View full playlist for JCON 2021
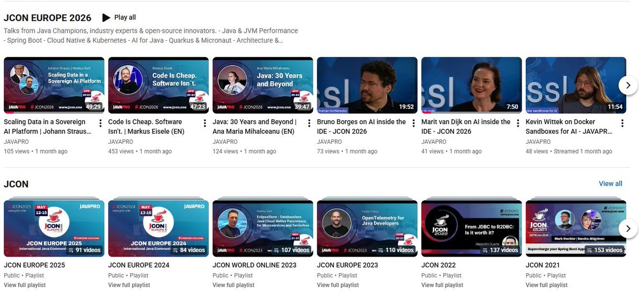Screen dimensions: 644x300 pyautogui.click(x=547, y=285)
